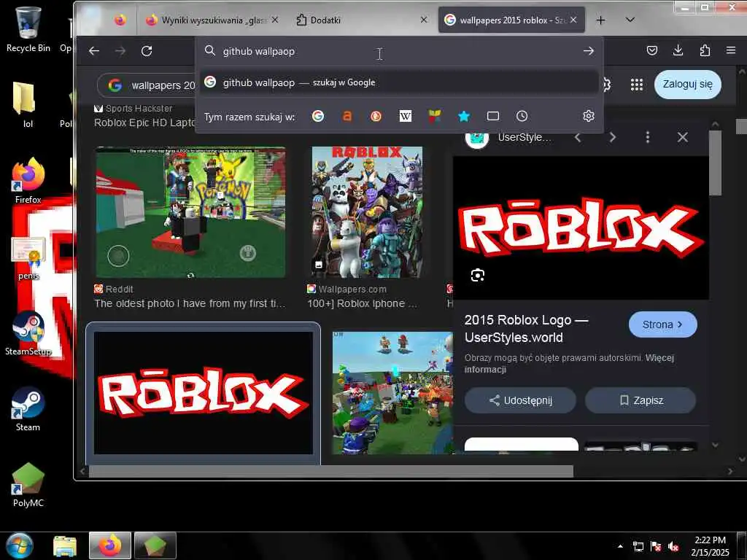Select the pinned Firefox tab
Image resolution: width=747 pixels, height=560 pixels.
tap(120, 20)
